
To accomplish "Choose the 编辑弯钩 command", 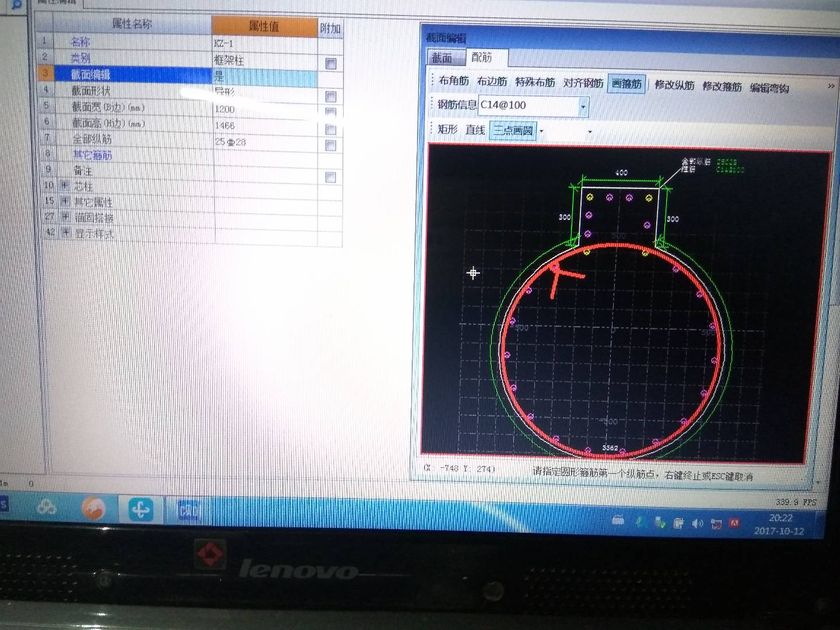I will (769, 88).
